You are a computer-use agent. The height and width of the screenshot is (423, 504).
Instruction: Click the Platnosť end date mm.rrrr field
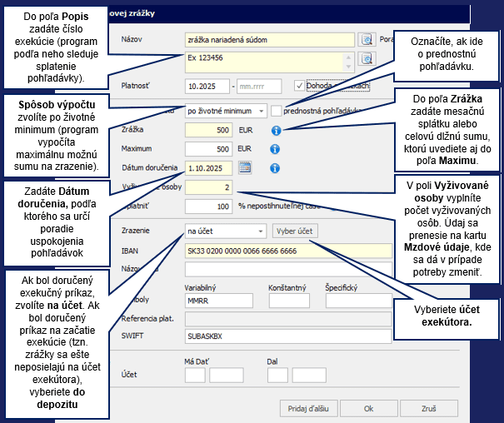[x=259, y=86]
